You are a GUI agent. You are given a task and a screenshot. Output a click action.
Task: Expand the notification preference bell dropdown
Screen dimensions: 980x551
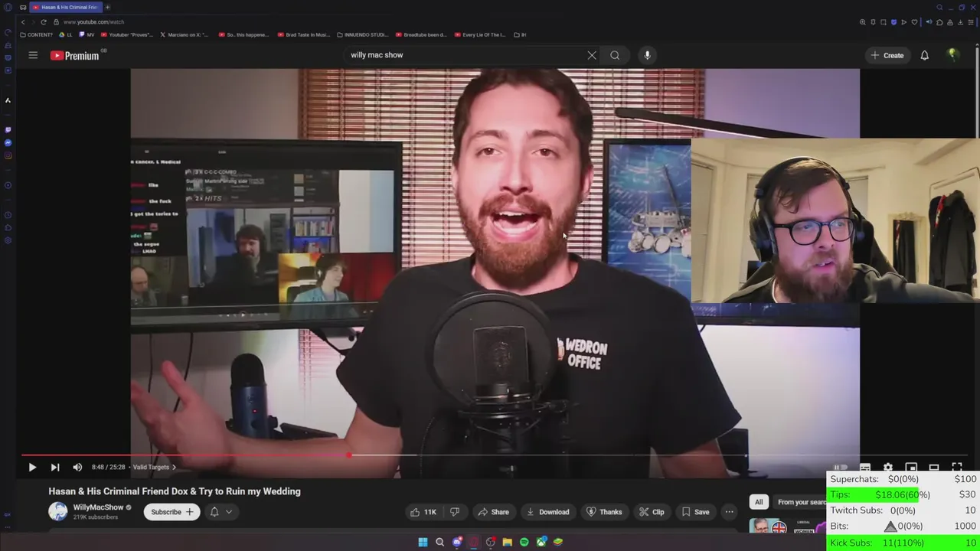point(220,512)
